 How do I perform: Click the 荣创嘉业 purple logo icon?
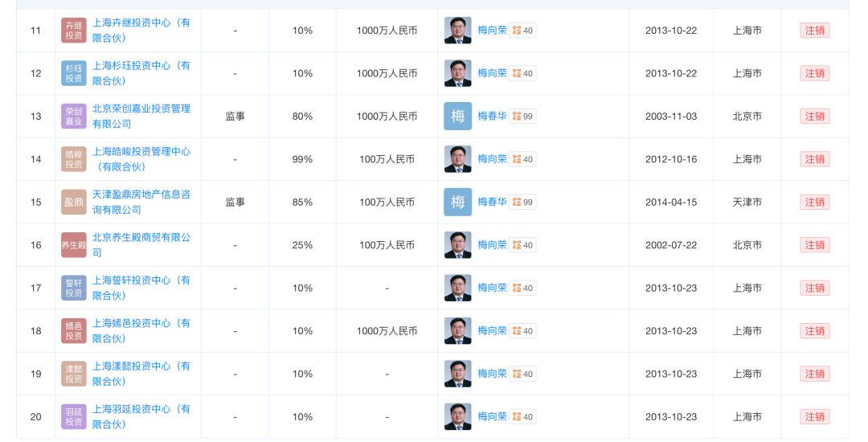click(x=74, y=117)
